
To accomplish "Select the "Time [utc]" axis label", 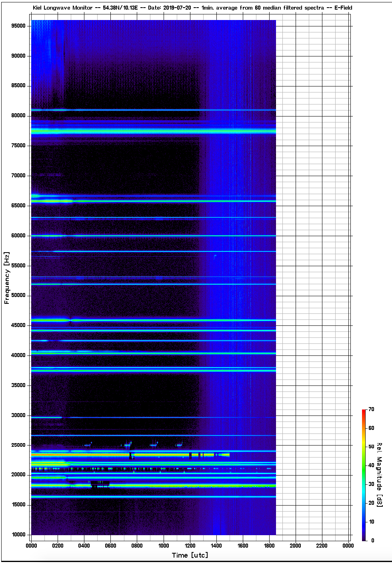I will [190, 555].
